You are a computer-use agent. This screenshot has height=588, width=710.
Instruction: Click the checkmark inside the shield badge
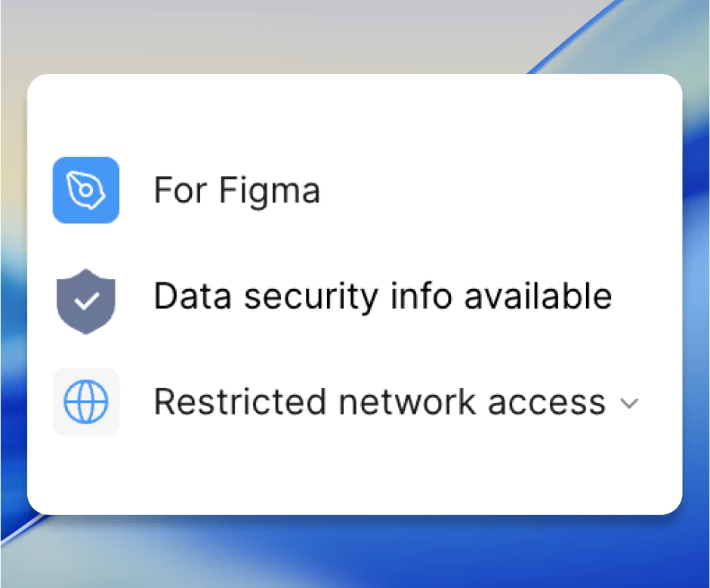coord(85,299)
